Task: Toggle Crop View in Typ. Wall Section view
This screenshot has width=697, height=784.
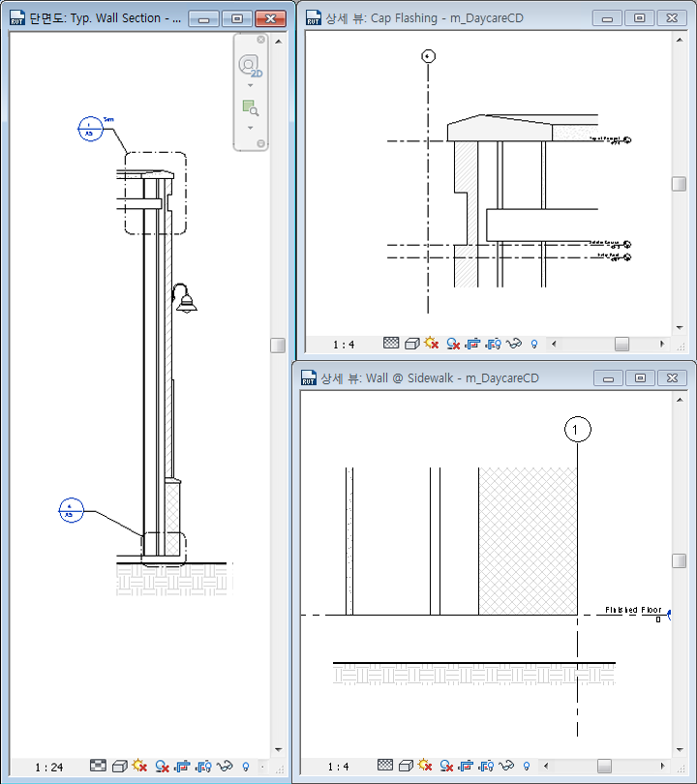Action: (182, 766)
